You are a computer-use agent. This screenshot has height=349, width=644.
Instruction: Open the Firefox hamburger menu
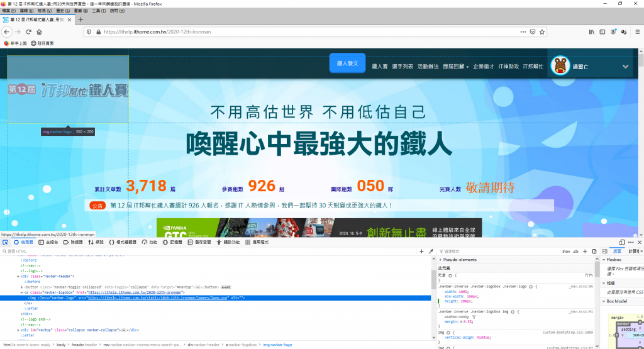[x=638, y=31]
